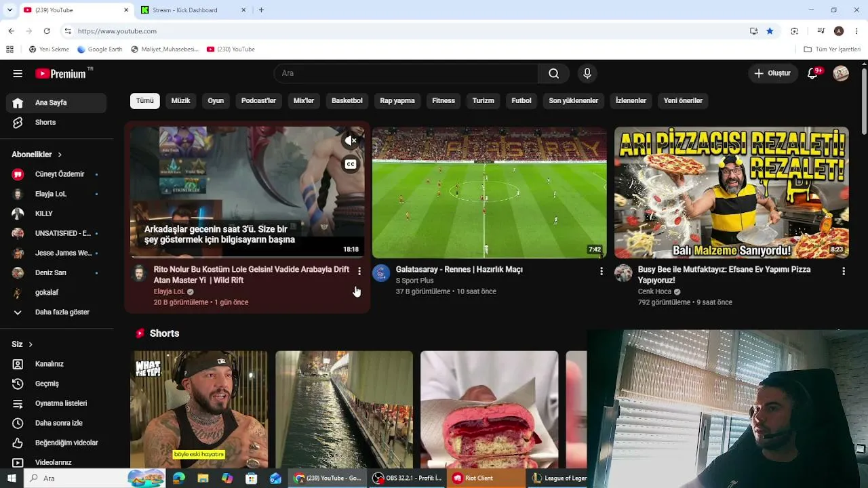Open Oynatma listeleri
868x488 pixels.
tap(56, 403)
